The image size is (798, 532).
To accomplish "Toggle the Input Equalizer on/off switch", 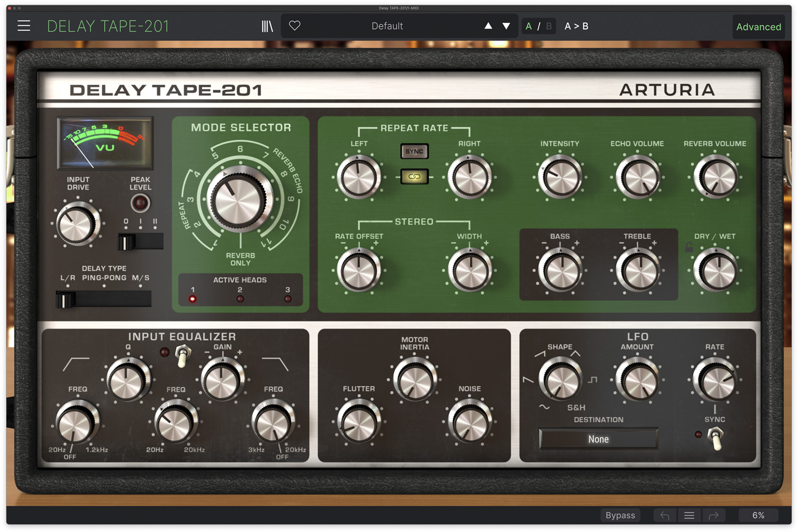I will point(183,356).
